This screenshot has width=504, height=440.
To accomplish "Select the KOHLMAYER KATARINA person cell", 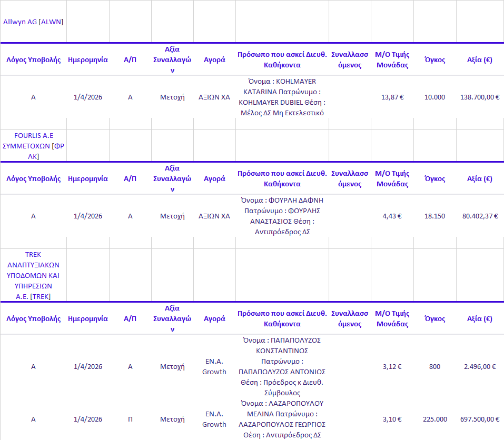I will (282, 97).
